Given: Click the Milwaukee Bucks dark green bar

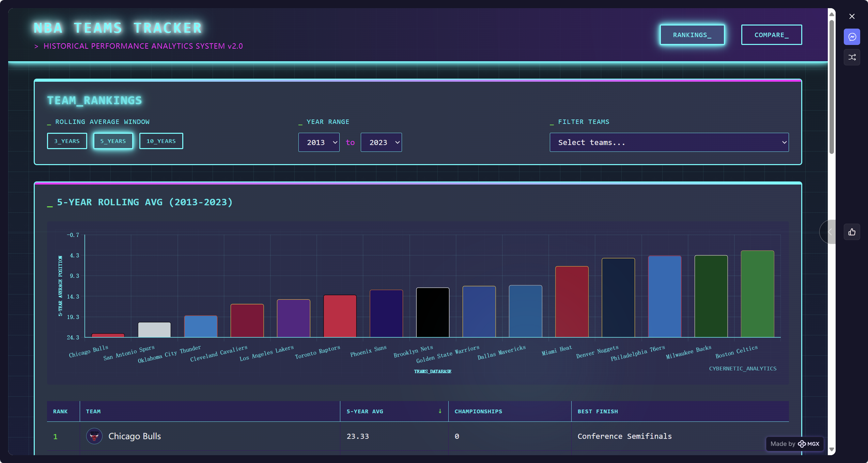Looking at the screenshot, I should click(711, 296).
